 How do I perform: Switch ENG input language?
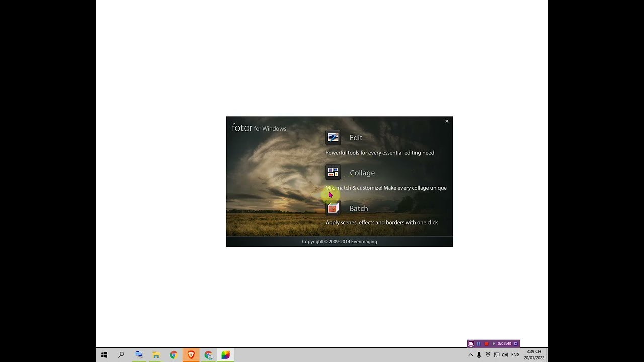515,355
